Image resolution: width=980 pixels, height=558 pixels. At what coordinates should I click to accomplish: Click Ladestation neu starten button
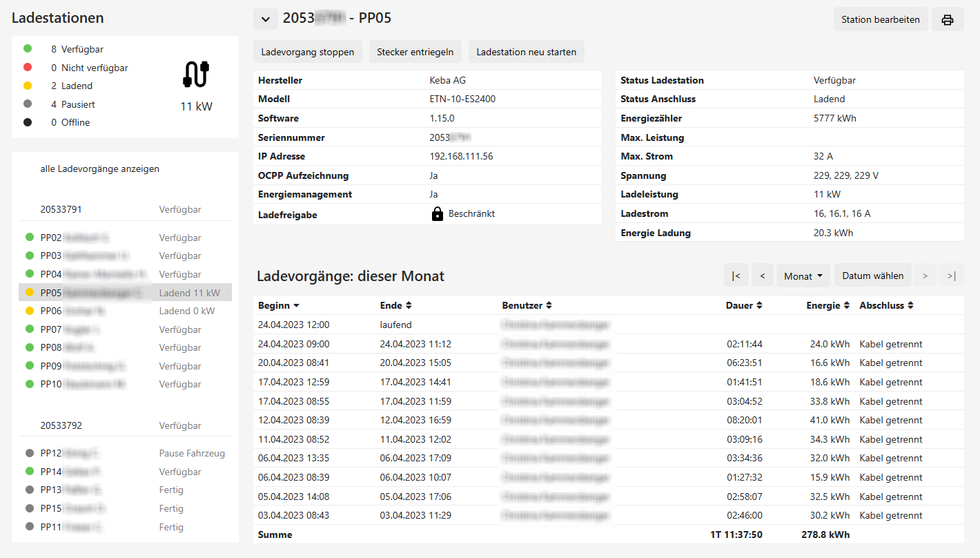(x=527, y=52)
